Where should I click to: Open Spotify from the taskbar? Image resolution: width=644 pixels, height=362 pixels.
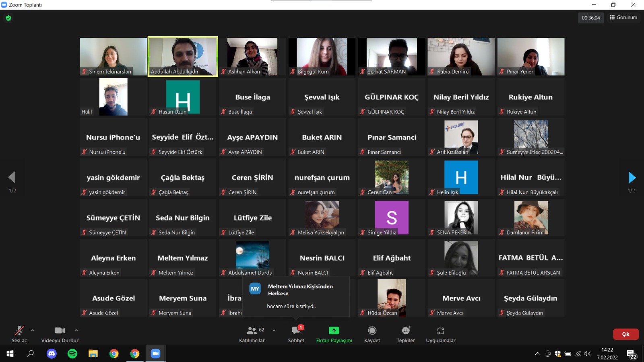72,354
